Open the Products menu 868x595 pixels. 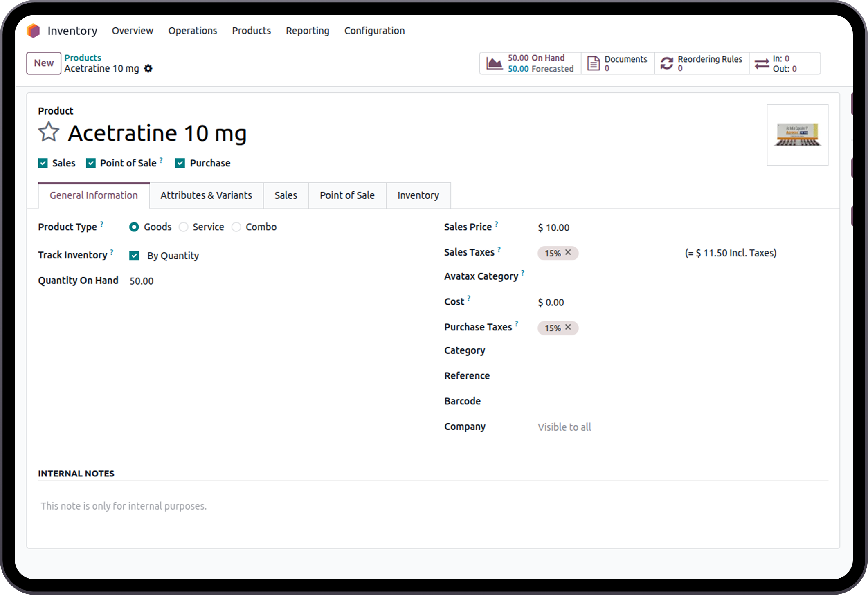pyautogui.click(x=252, y=31)
